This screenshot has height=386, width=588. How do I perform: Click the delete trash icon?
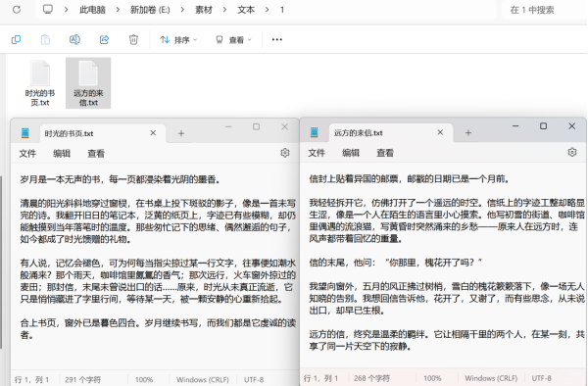tap(133, 39)
